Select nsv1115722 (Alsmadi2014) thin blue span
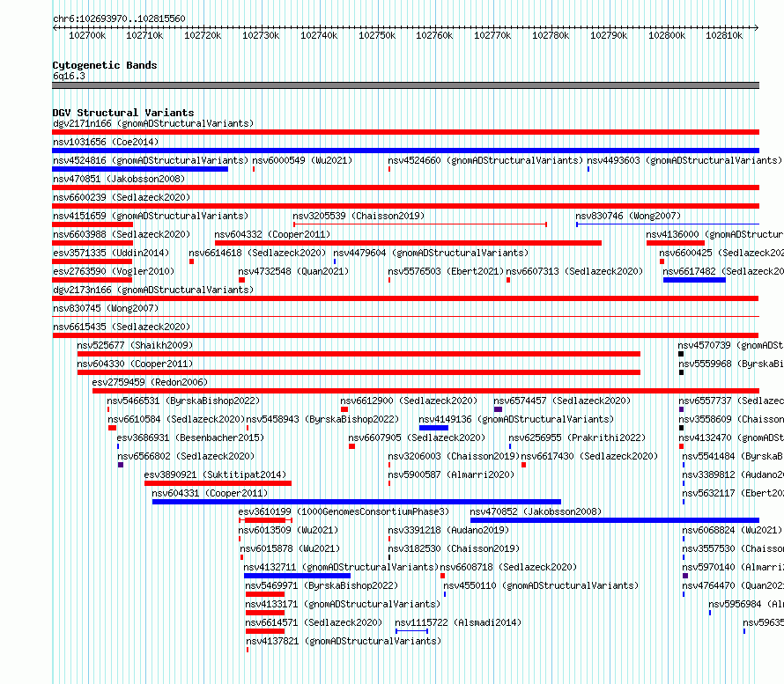 [x=411, y=631]
